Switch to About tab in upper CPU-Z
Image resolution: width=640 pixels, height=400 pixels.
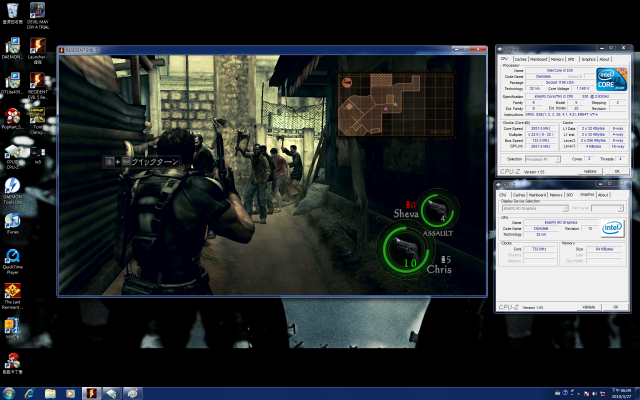[x=604, y=59]
